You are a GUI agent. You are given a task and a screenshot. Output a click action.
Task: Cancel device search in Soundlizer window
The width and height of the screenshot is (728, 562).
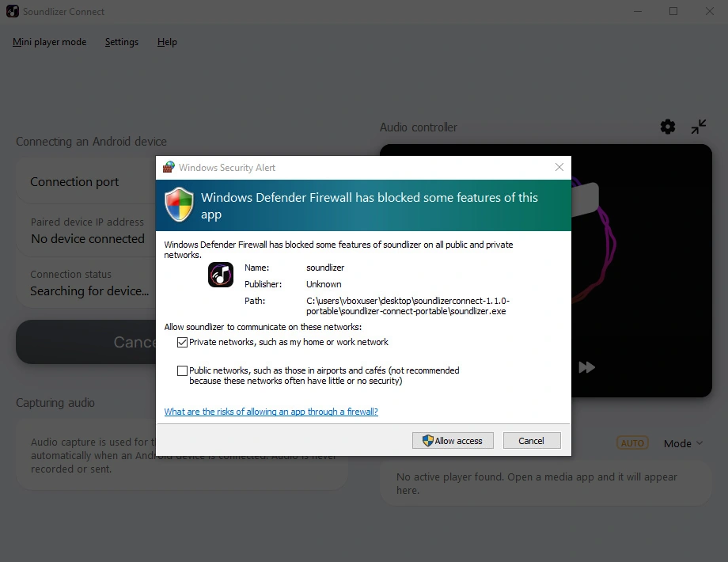pos(86,342)
